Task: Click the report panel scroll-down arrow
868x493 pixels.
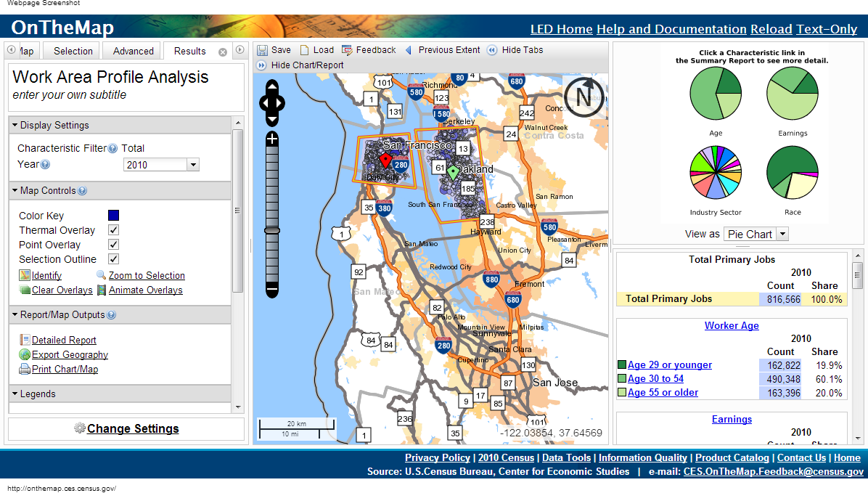Action: point(858,438)
